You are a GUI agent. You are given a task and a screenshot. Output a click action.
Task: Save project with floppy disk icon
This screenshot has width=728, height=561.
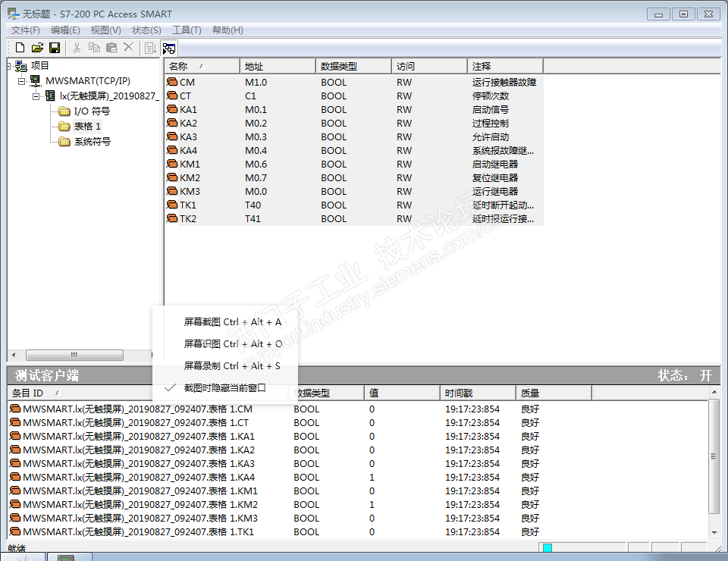pyautogui.click(x=55, y=48)
